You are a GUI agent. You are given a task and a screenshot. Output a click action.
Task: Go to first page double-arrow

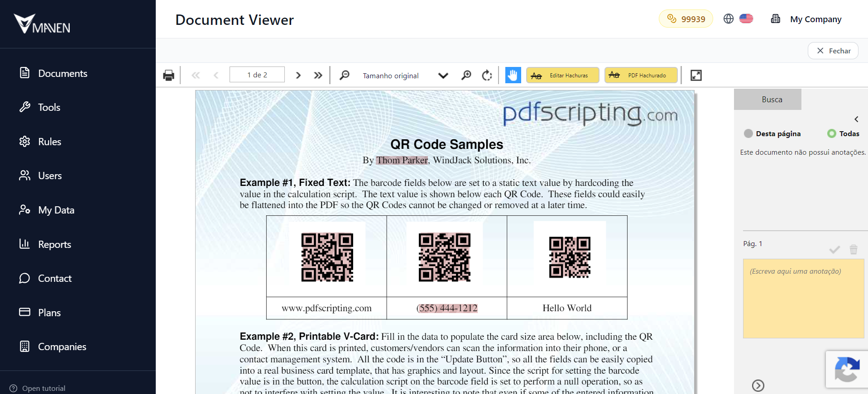coord(196,75)
